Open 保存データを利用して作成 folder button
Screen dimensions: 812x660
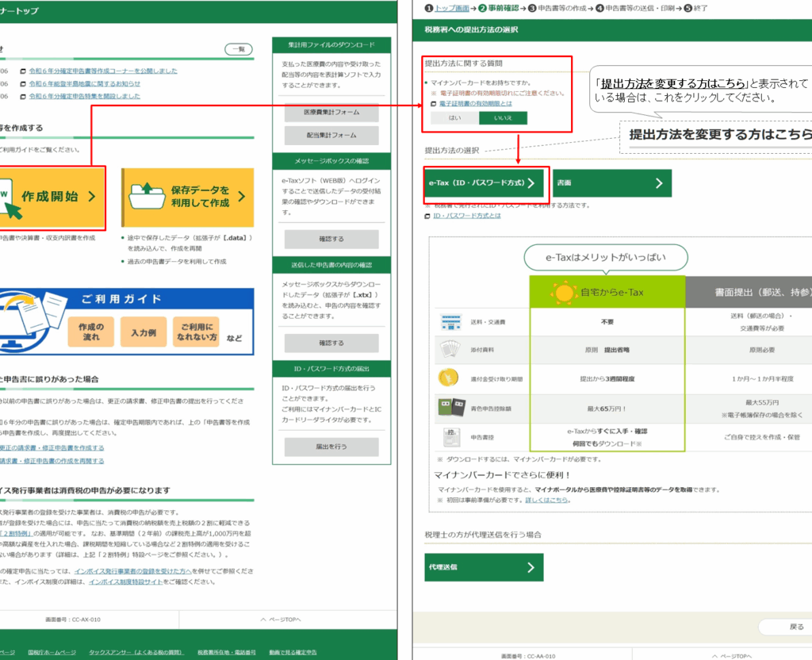pos(187,197)
